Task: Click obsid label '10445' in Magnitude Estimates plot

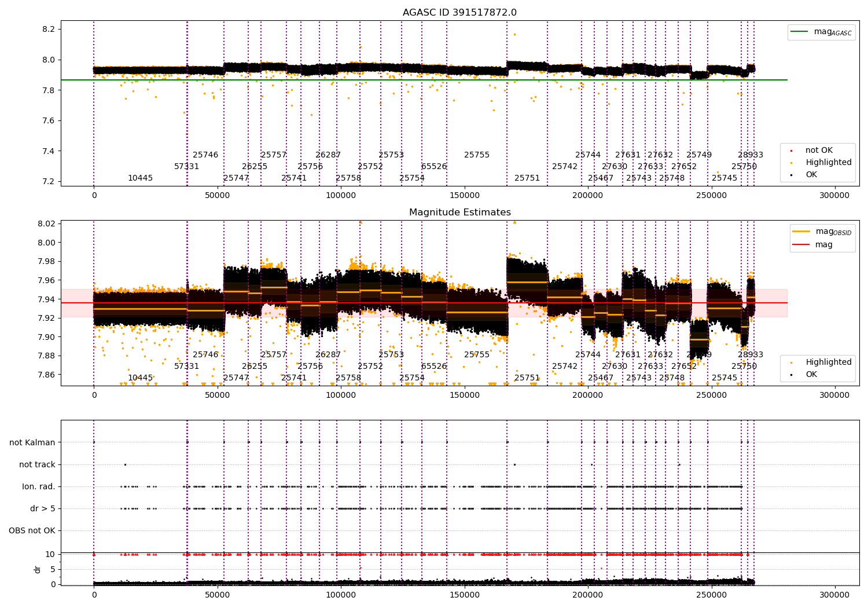Action: (x=141, y=378)
